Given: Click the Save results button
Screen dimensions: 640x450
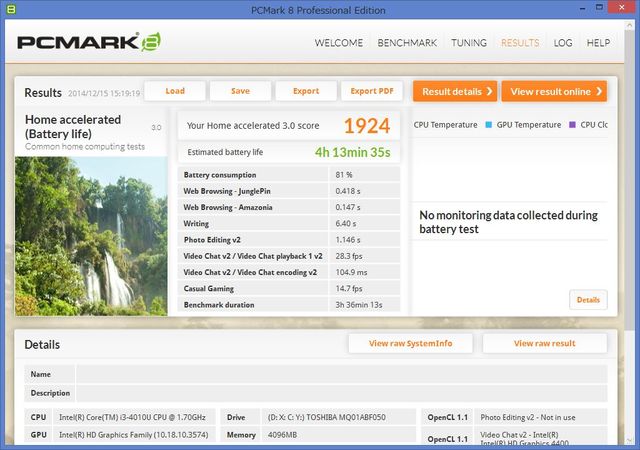Looking at the screenshot, I should [240, 91].
